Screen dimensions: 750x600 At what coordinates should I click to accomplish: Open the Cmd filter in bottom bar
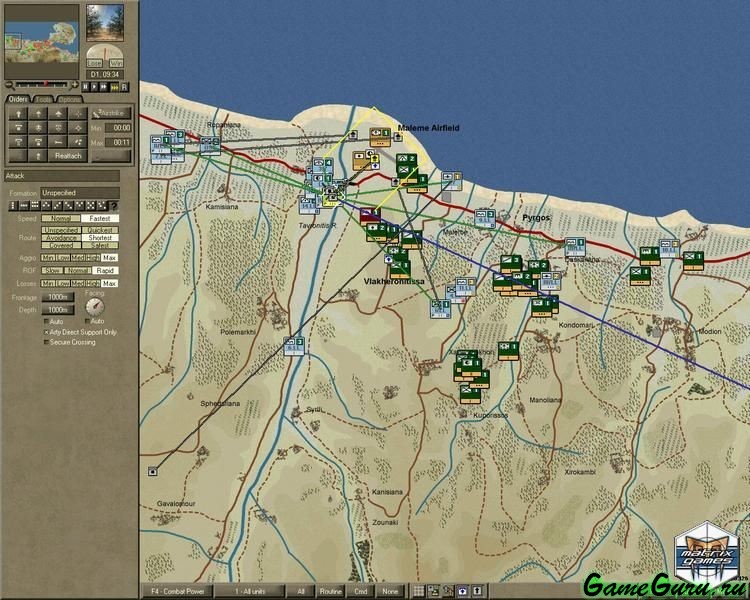[x=361, y=591]
